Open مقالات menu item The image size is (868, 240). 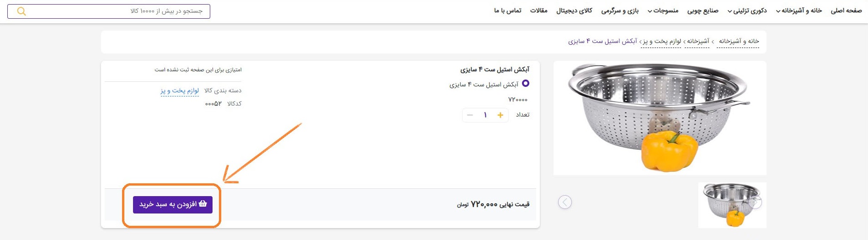538,11
